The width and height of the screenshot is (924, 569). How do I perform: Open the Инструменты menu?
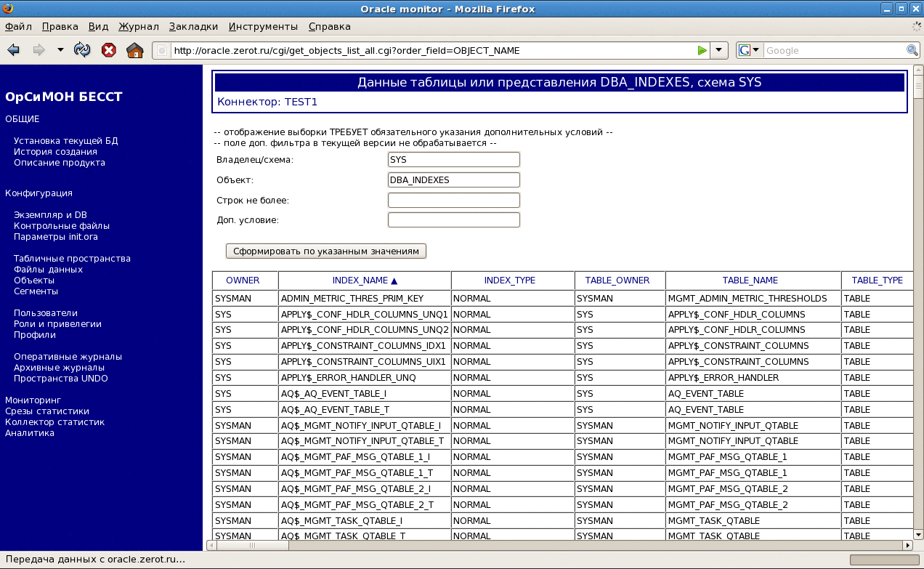pyautogui.click(x=263, y=27)
